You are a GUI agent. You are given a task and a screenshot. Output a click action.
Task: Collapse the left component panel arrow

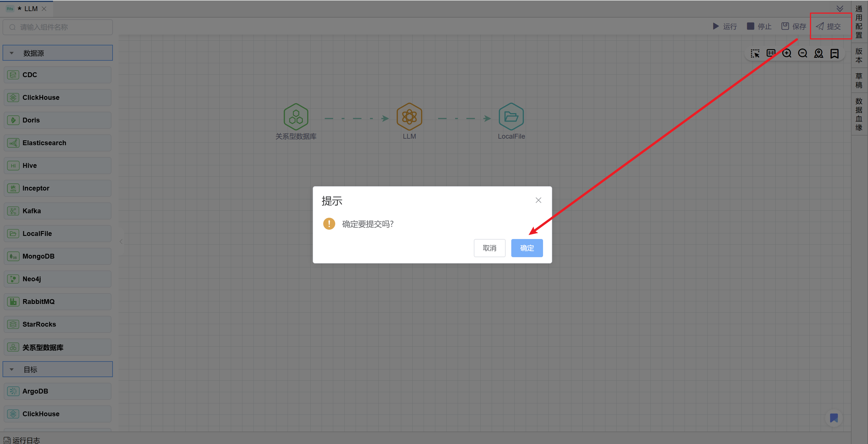[121, 242]
